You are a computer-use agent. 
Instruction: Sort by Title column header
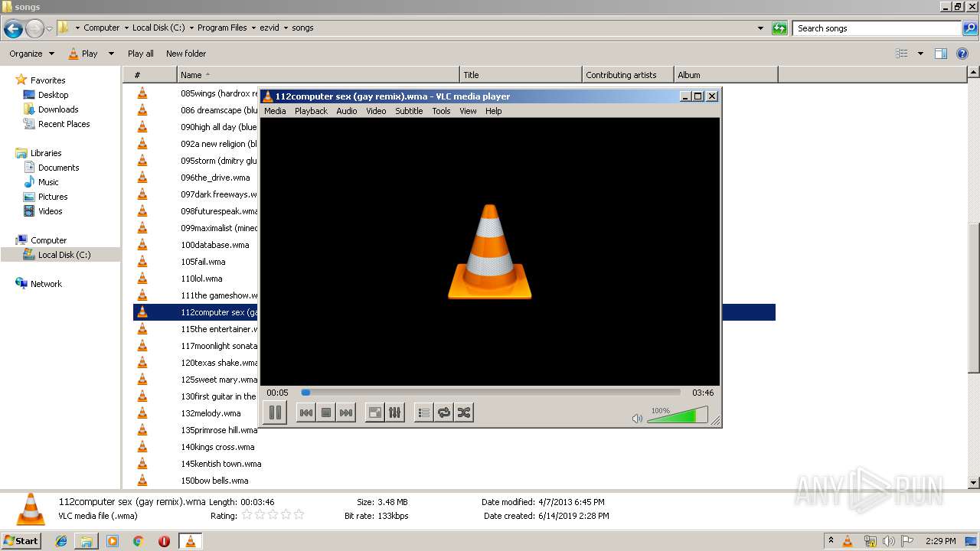521,75
